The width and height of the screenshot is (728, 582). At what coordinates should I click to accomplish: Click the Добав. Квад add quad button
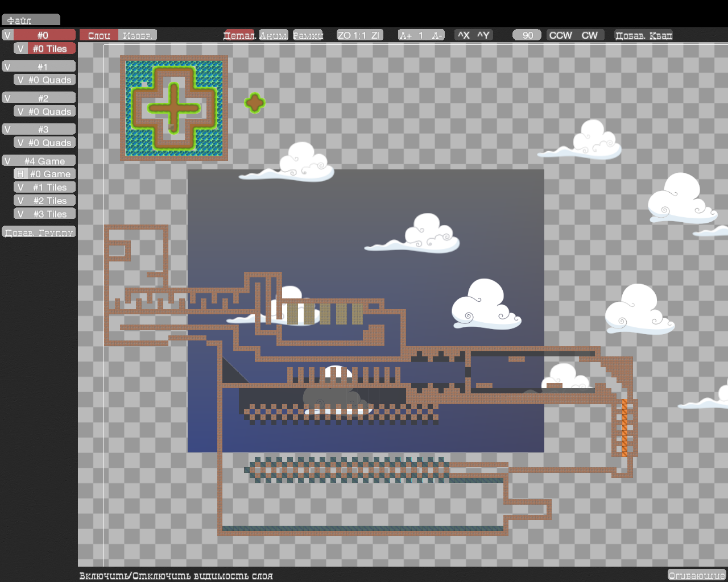tap(644, 35)
